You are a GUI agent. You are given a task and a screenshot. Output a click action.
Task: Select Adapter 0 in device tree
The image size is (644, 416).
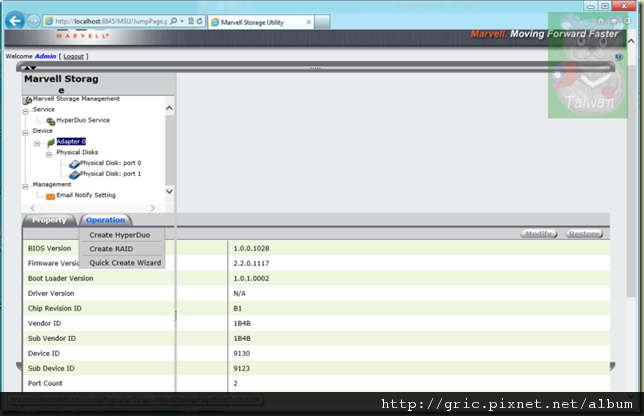[71, 141]
